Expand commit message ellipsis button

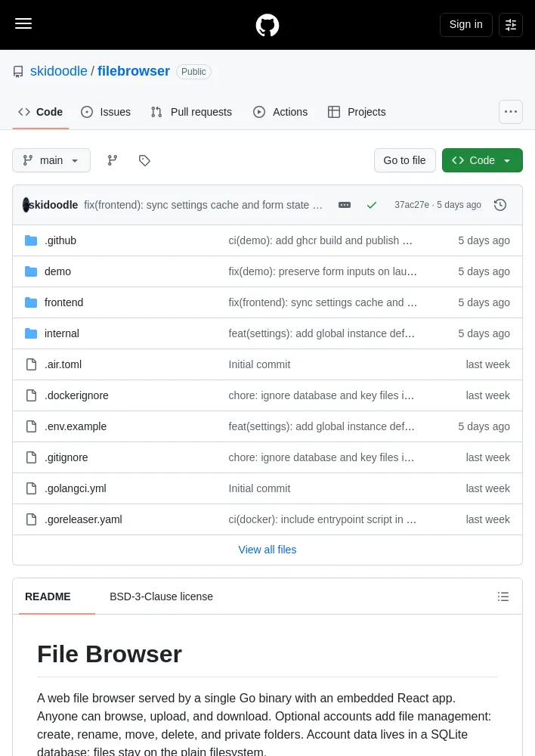click(345, 205)
